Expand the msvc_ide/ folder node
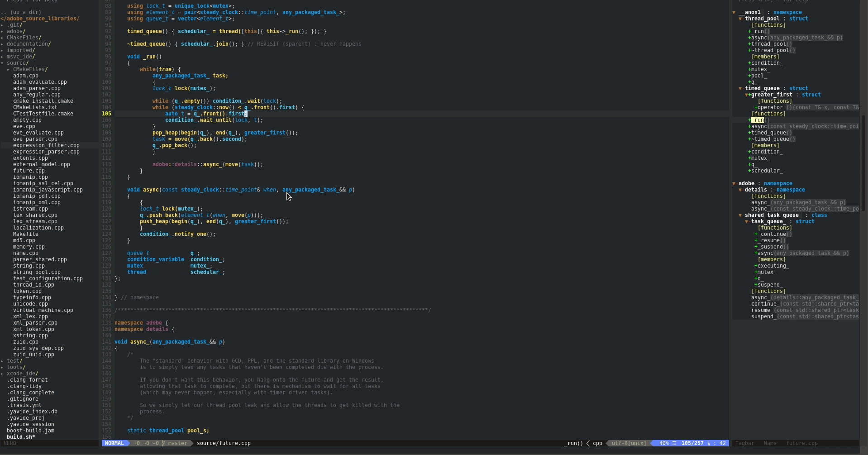The image size is (868, 455). click(x=2, y=57)
